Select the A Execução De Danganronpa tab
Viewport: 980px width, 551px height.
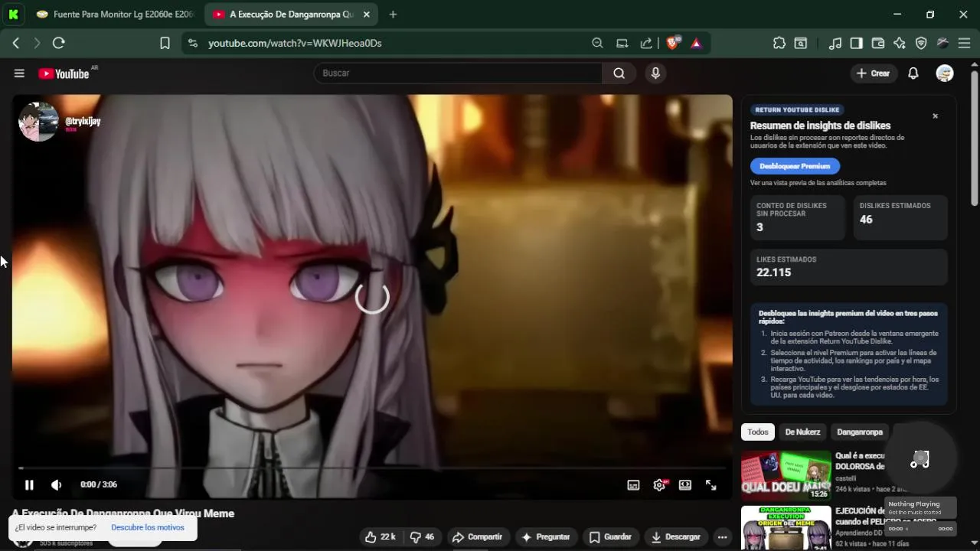(292, 15)
